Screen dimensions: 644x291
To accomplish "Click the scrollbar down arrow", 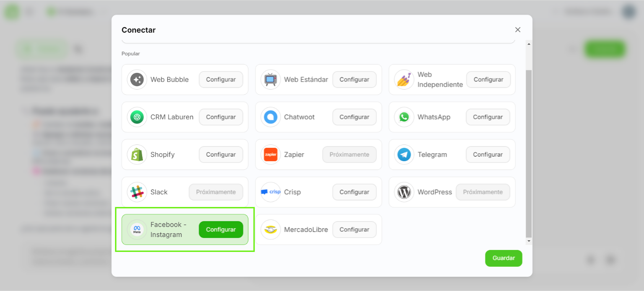I will click(529, 241).
